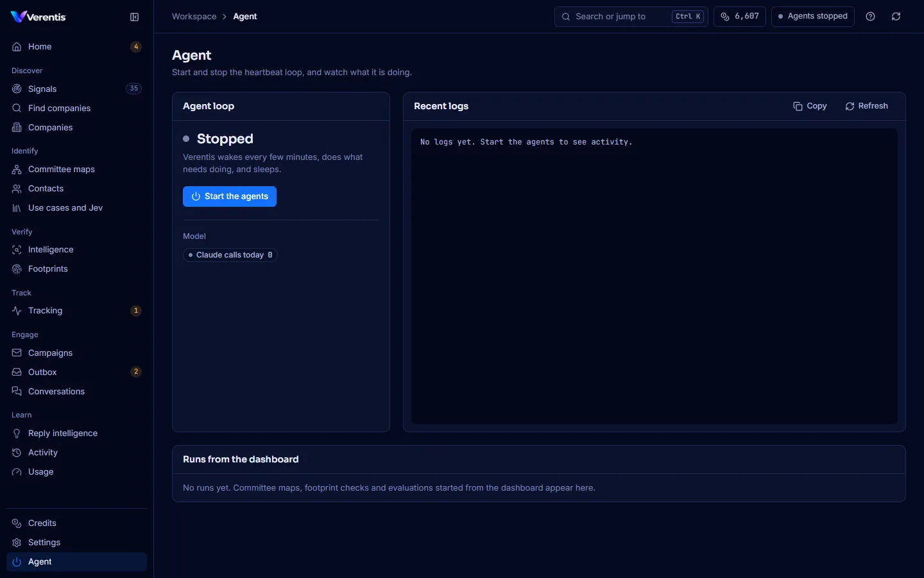This screenshot has height=578, width=924.
Task: Open Reply intelligence
Action: (x=76, y=433)
